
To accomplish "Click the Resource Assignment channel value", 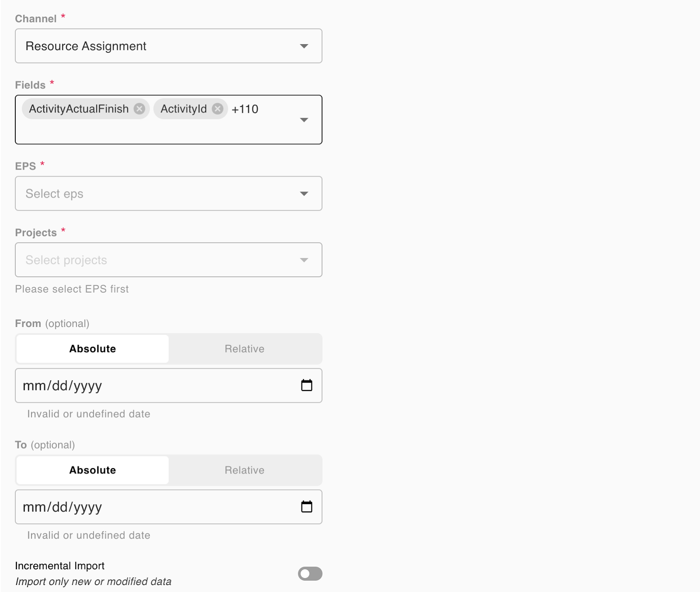I will tap(86, 46).
